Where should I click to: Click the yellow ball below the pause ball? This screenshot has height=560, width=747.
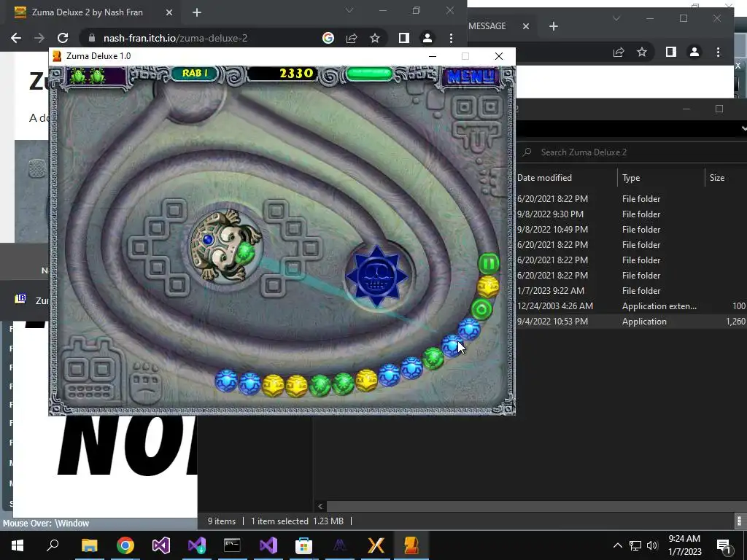[488, 287]
